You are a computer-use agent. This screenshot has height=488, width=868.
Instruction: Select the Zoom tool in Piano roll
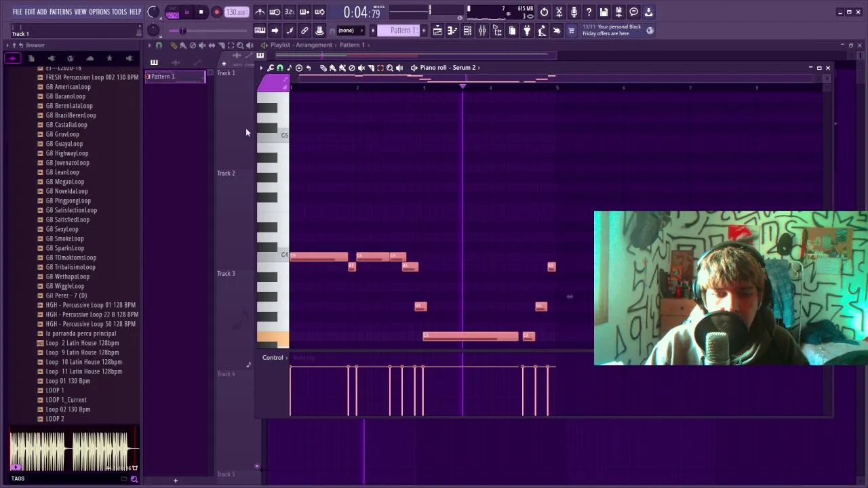389,68
